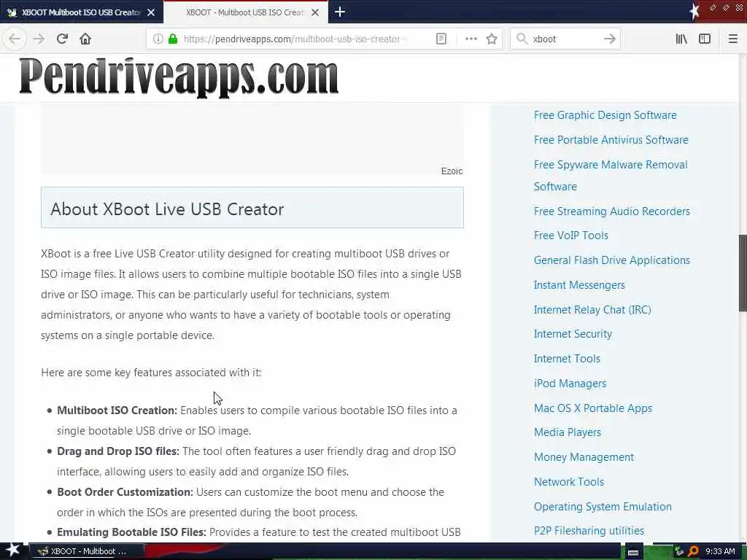
Task: Open P2P Filesharing utilities link
Action: click(x=589, y=531)
